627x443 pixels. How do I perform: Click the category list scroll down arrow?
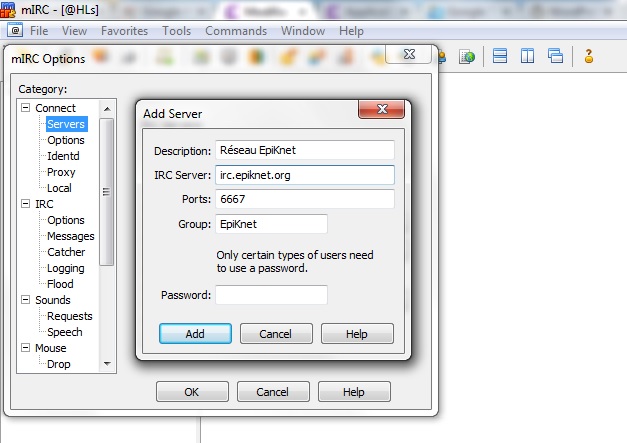coord(107,364)
